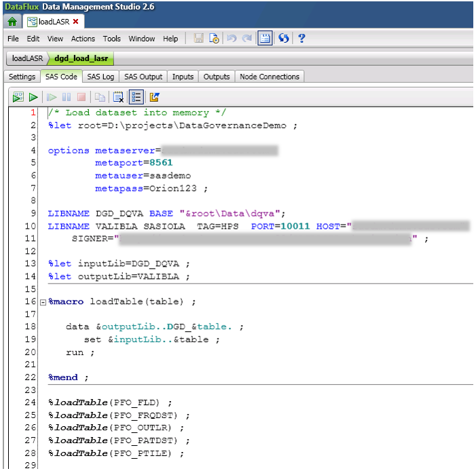
Task: Click in code line with metapass=Orion123
Action: 151,188
